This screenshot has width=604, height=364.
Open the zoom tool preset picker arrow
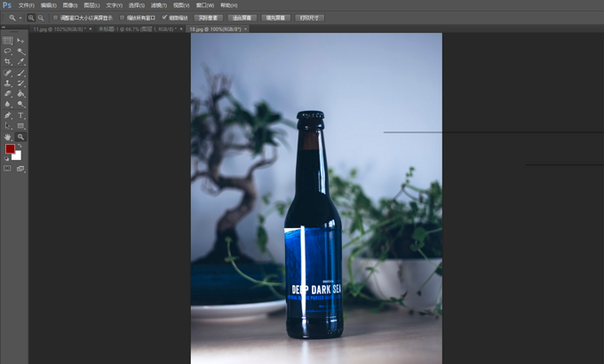[20, 18]
